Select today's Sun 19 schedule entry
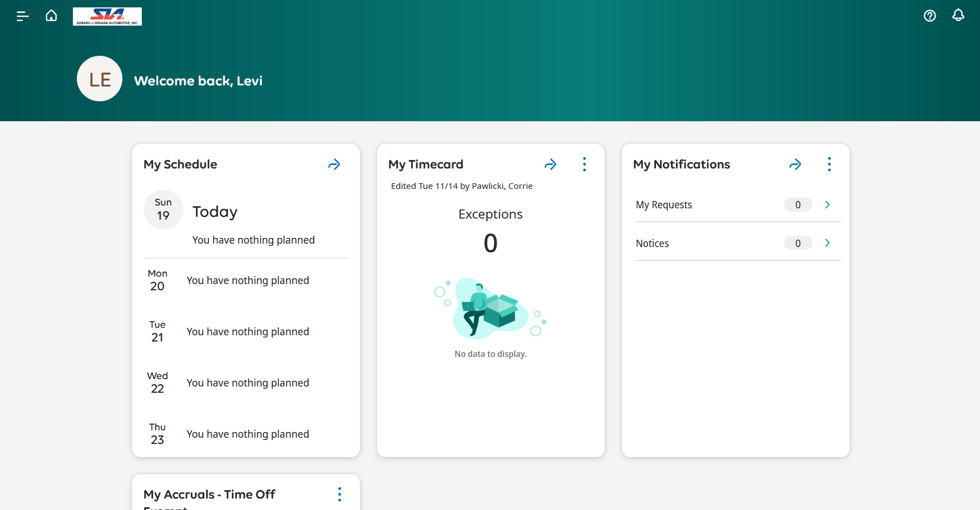This screenshot has height=510, width=980. pyautogui.click(x=163, y=209)
